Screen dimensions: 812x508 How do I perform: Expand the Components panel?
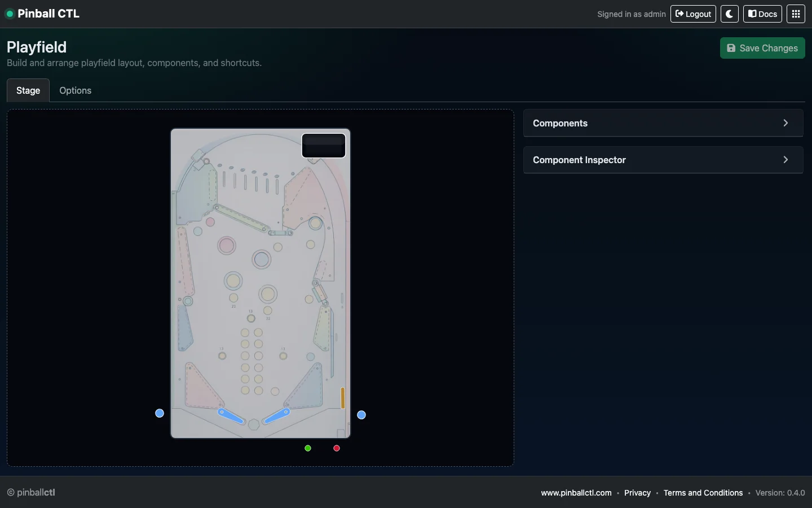click(663, 123)
